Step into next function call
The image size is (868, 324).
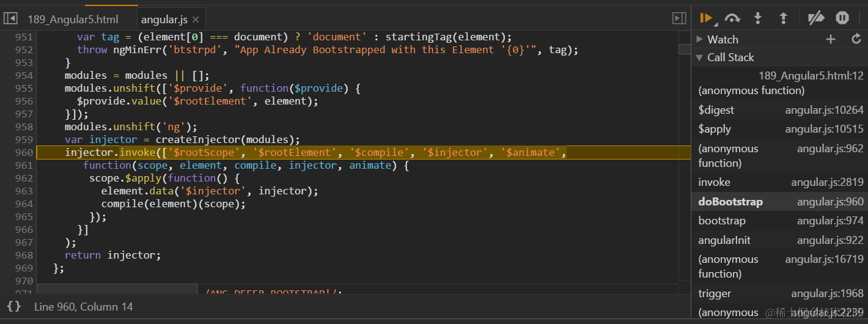tap(758, 18)
